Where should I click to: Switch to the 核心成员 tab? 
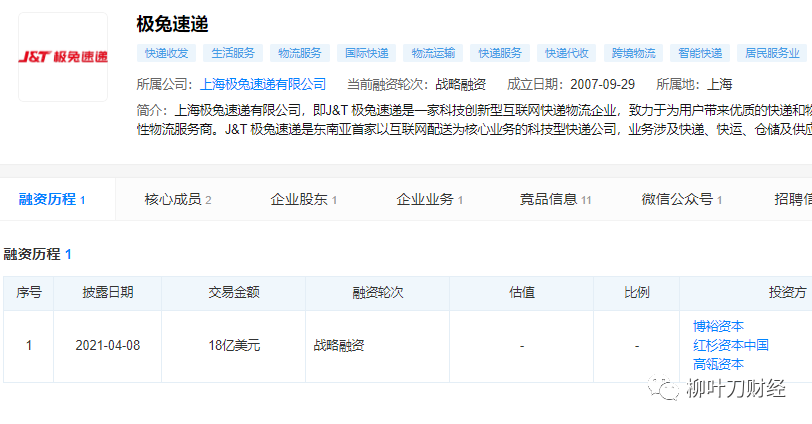click(178, 199)
